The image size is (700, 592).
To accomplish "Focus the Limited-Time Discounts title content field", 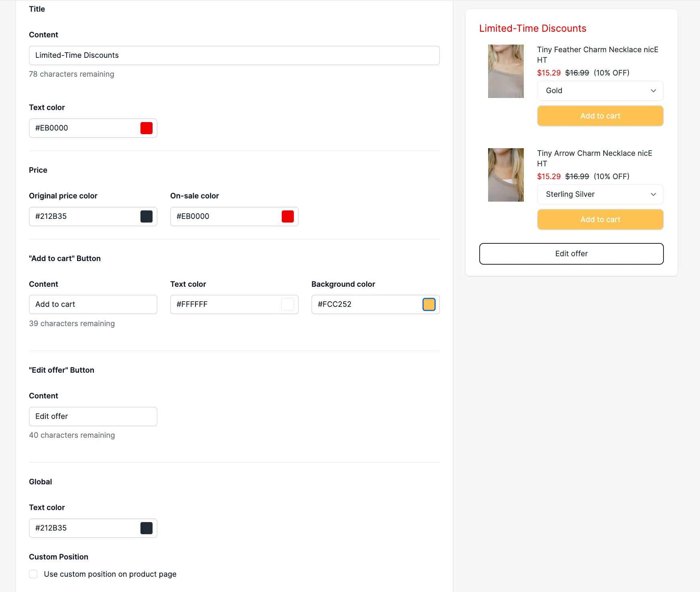I will click(x=234, y=55).
